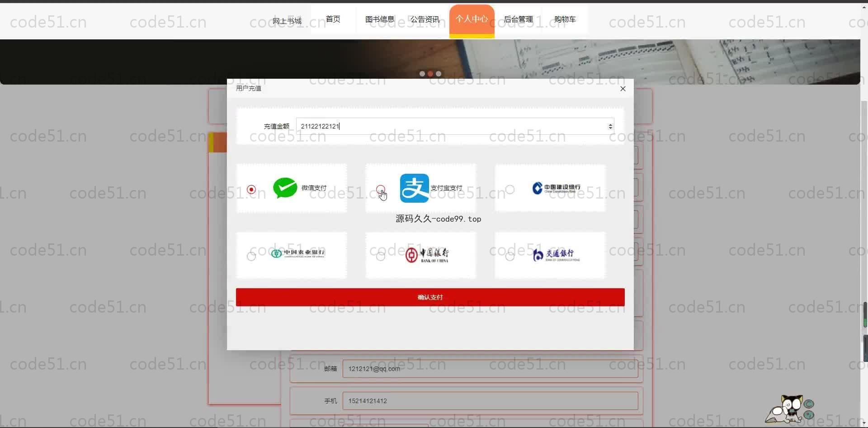Select the 支付宝支付 radio button
868x428 pixels.
(381, 189)
